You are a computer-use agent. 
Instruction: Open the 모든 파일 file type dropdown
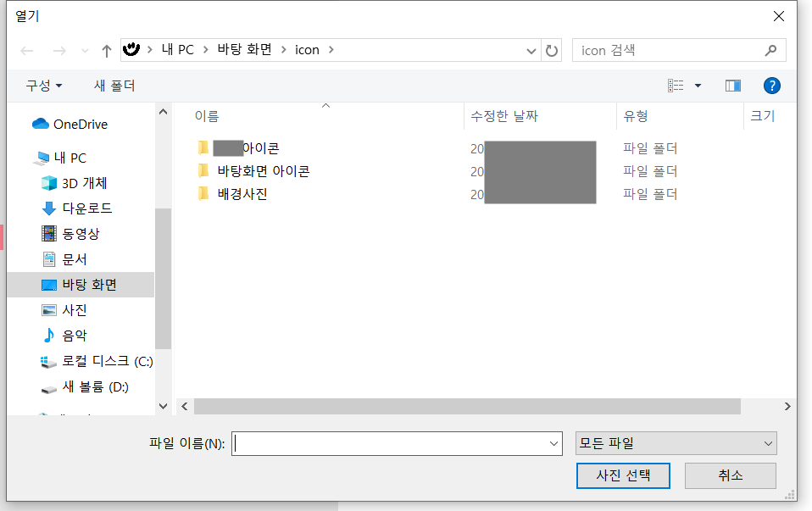(676, 443)
